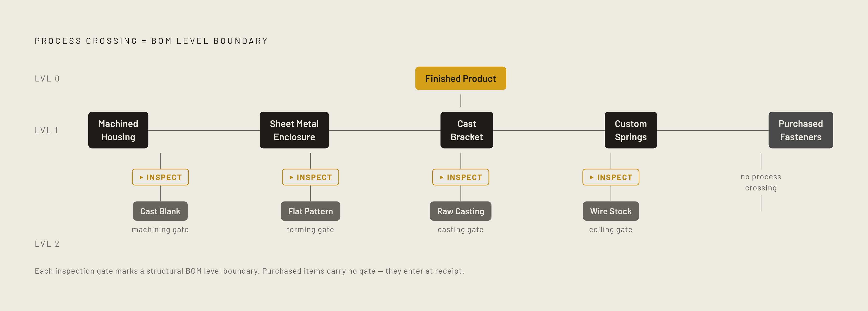
Task: Click the 'no process crossing' note
Action: coord(761,182)
